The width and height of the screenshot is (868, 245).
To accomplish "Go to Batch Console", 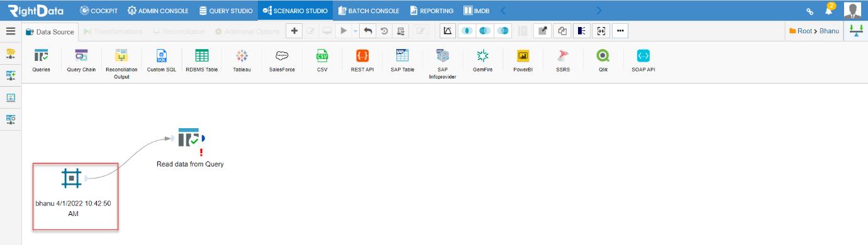I will coord(369,11).
